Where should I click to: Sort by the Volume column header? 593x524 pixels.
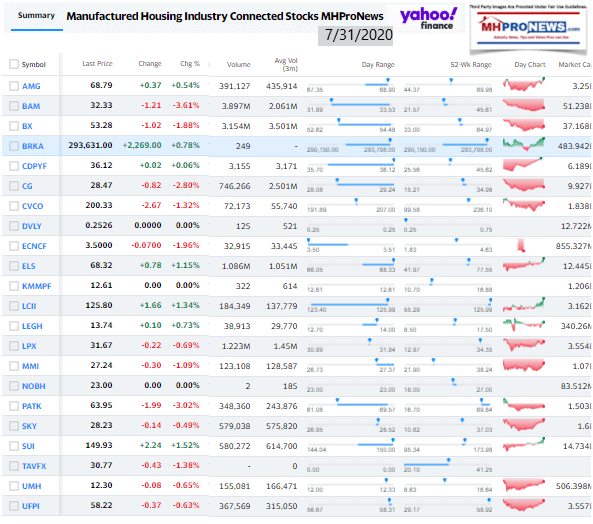tap(239, 65)
